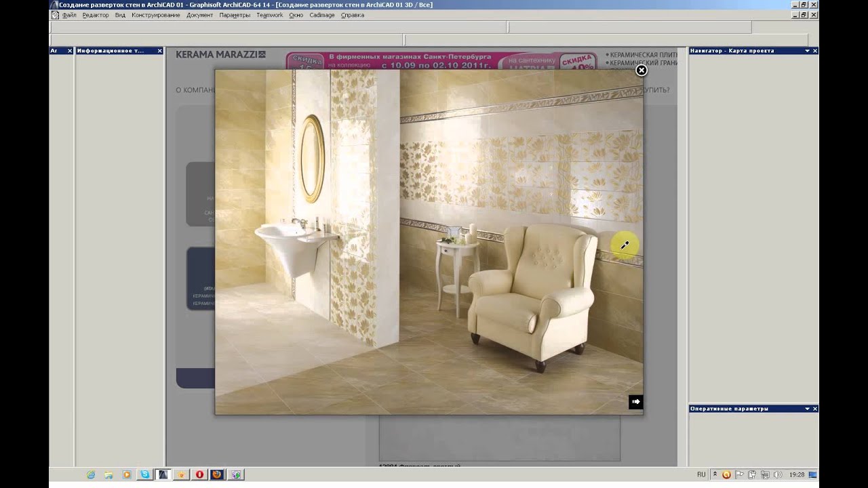Image resolution: width=868 pixels, height=488 pixels.
Task: Go to next photo with arrow button
Action: [x=635, y=402]
